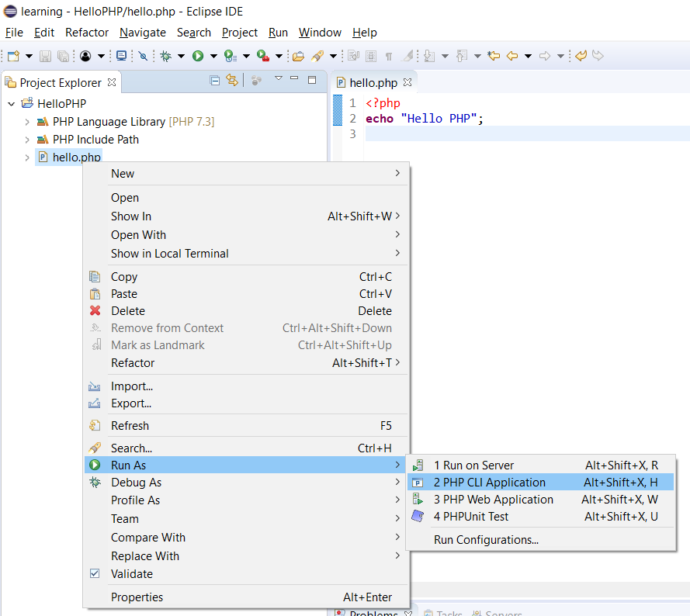Image resolution: width=690 pixels, height=616 pixels.
Task: Choose Properties in the context menu
Action: [x=247, y=597]
